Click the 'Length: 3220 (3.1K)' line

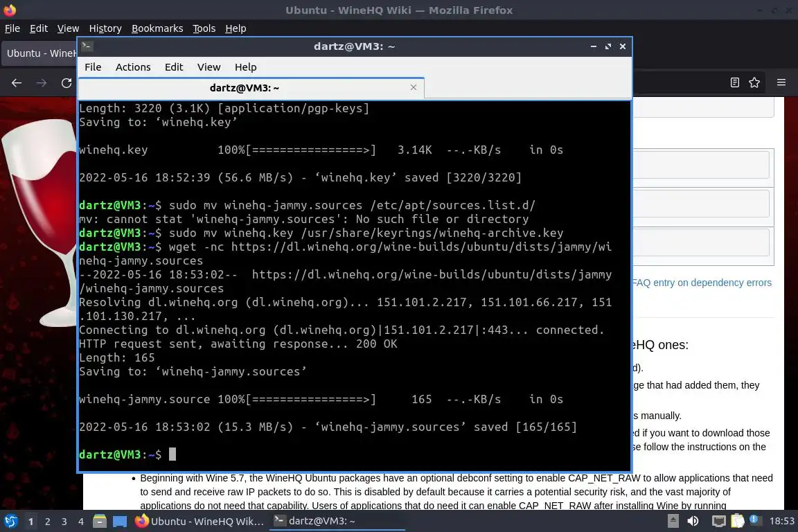pyautogui.click(x=224, y=108)
